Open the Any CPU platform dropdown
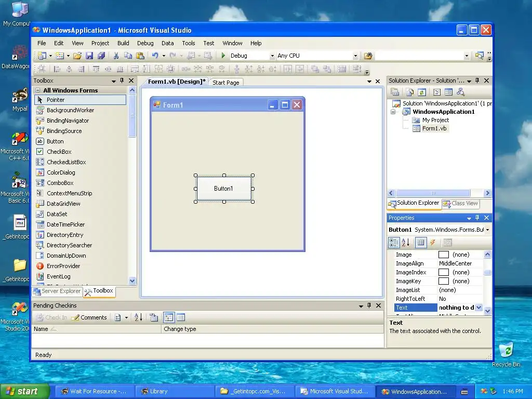Screen dimensions: 532x399 coord(355,56)
